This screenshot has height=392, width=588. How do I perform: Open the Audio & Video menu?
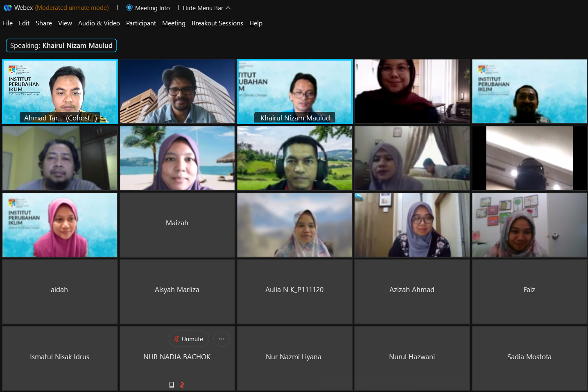(x=99, y=23)
